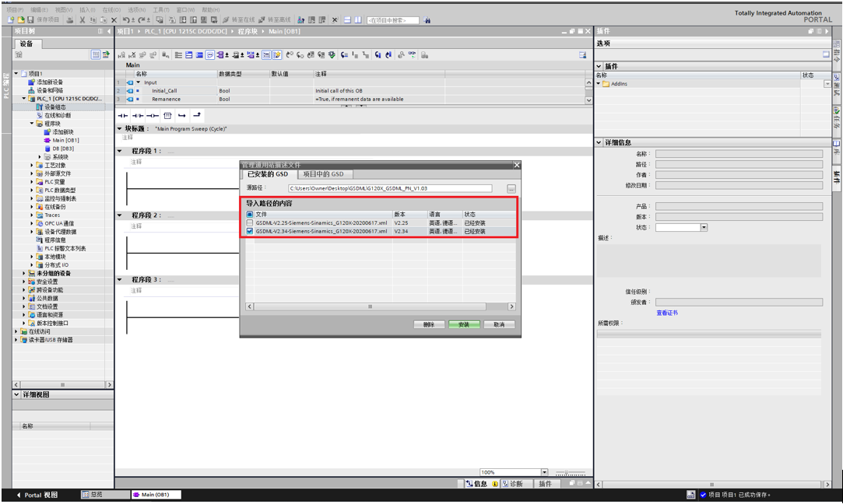Viewport: 843px width, 504px height.
Task: Click the dialog's horizontal scrollbar
Action: click(x=370, y=306)
